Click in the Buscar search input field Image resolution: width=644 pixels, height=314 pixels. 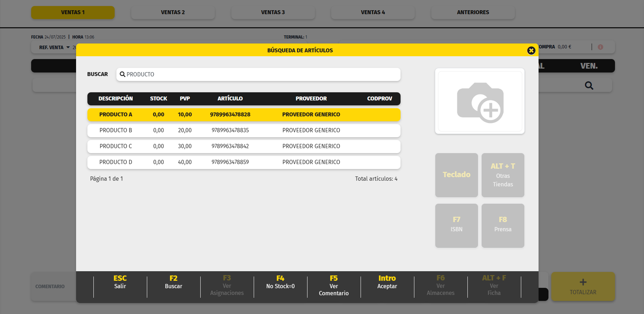(x=262, y=75)
